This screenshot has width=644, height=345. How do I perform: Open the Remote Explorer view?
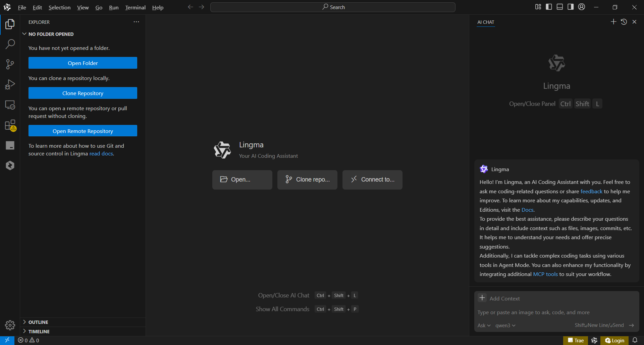click(x=10, y=105)
